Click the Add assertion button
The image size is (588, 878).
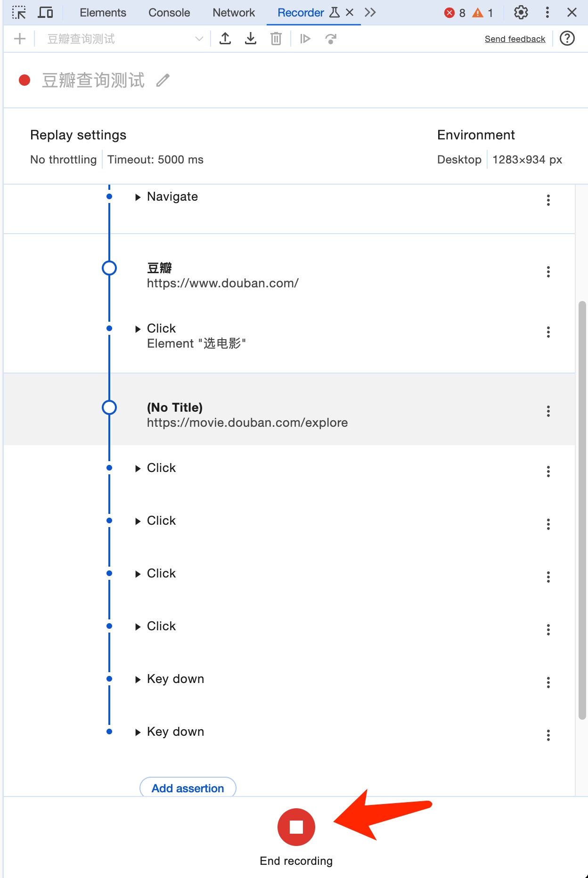click(x=188, y=788)
